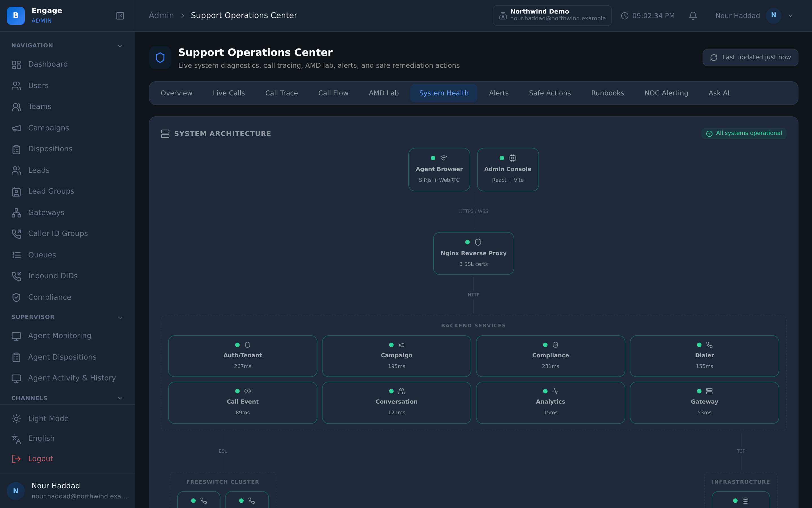Select the Dialer service card
Viewport: 812px width, 508px height.
[704, 356]
